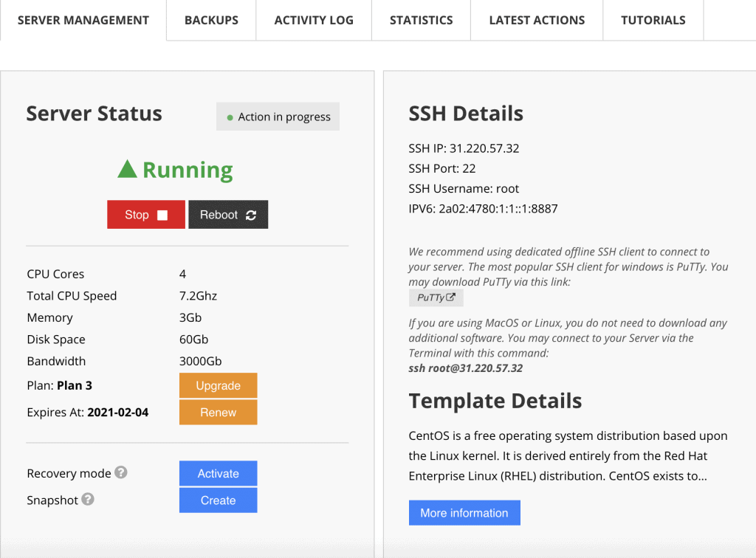Activate Recovery mode

pos(218,473)
